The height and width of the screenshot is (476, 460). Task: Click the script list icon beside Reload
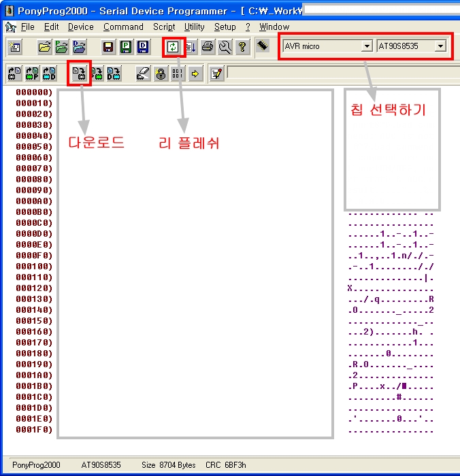tap(191, 47)
